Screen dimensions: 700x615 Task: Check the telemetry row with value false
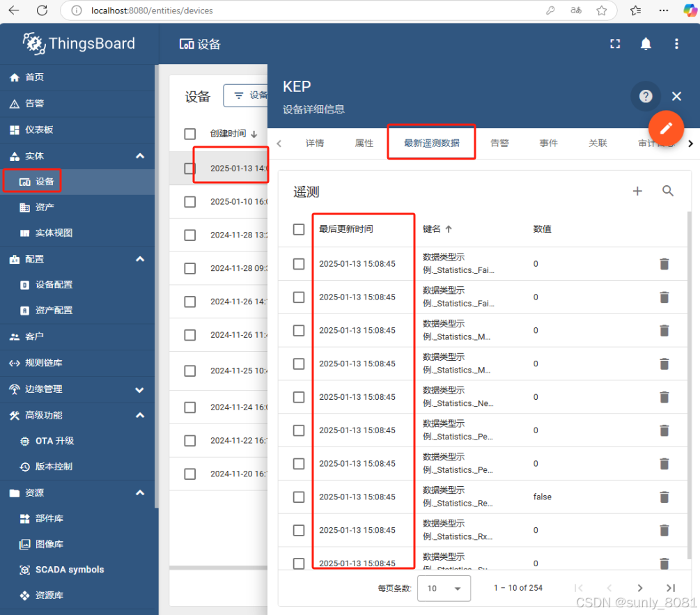coord(299,497)
